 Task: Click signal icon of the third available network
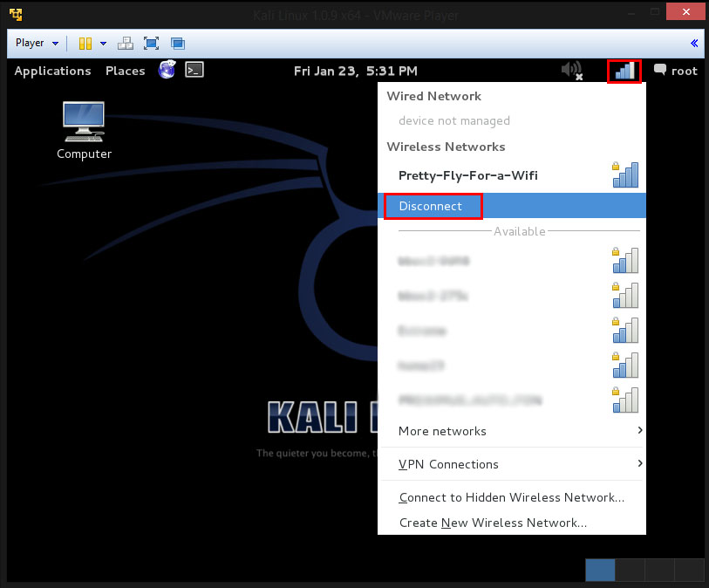[625, 330]
